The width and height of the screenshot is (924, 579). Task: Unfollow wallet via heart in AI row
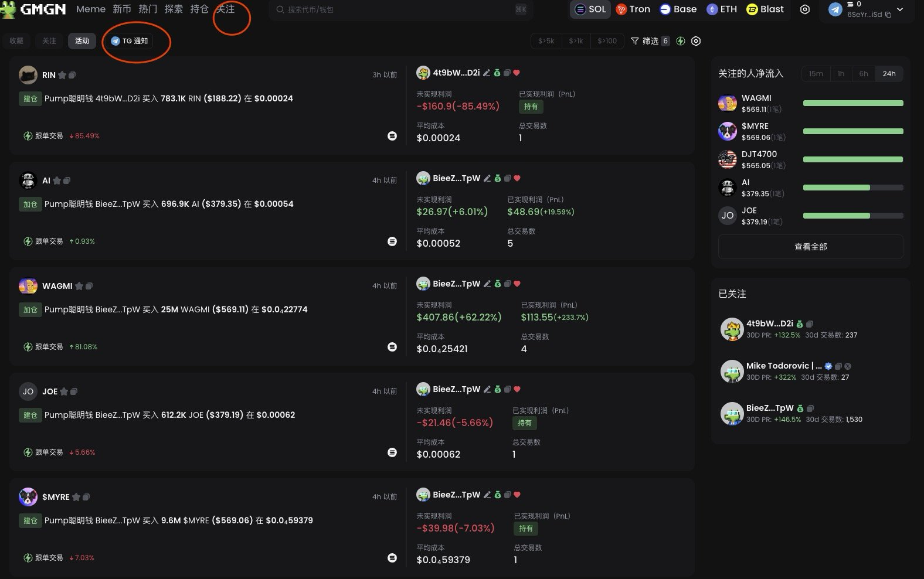click(x=517, y=178)
